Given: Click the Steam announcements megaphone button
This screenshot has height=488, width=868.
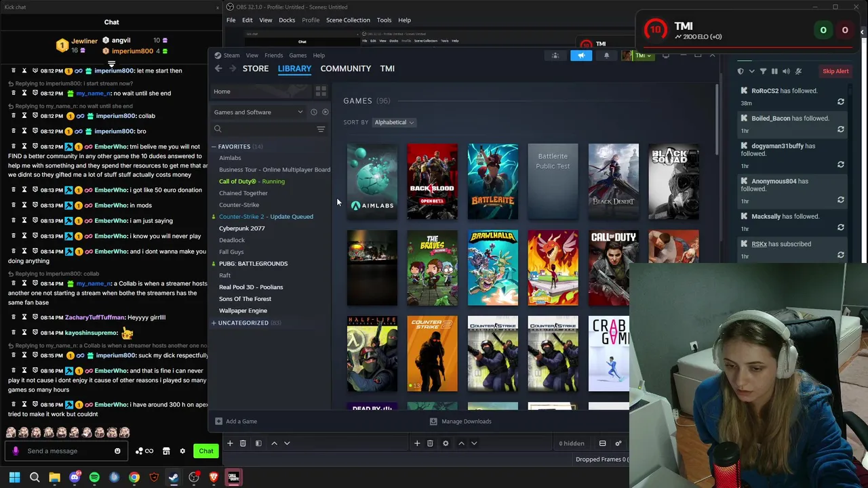Looking at the screenshot, I should coord(581,56).
